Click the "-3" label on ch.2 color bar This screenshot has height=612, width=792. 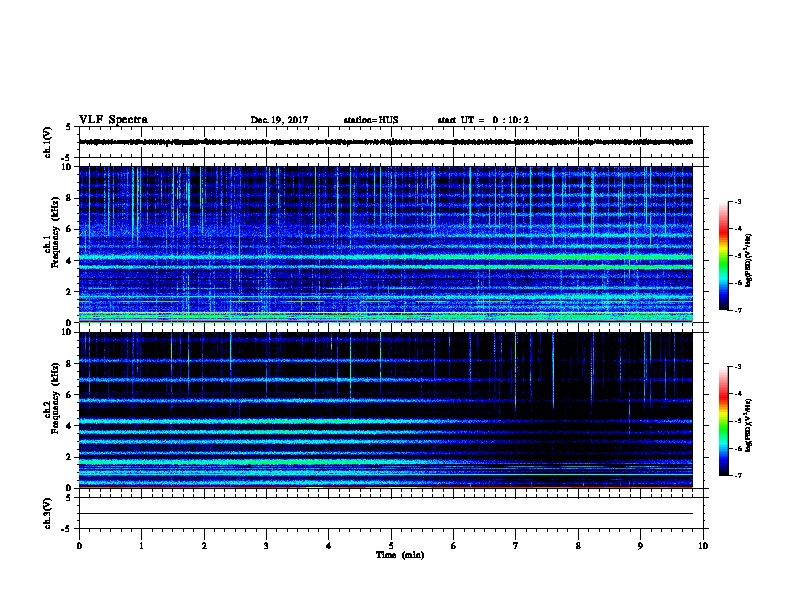pos(737,367)
